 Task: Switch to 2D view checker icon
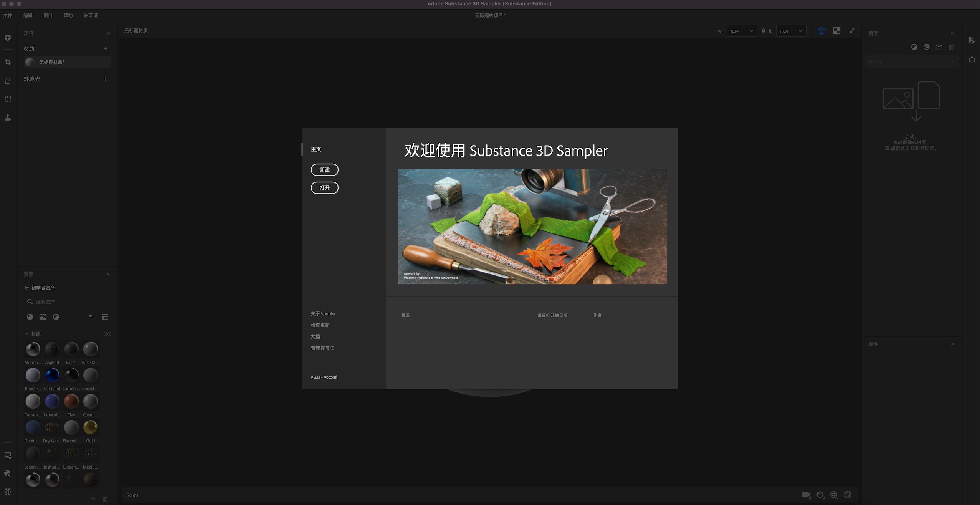[x=837, y=31]
